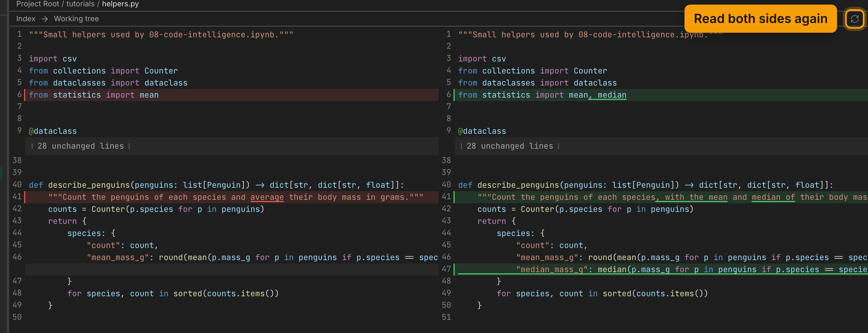868x333 pixels.
Task: Click line number 41 in the left gutter
Action: click(x=17, y=196)
